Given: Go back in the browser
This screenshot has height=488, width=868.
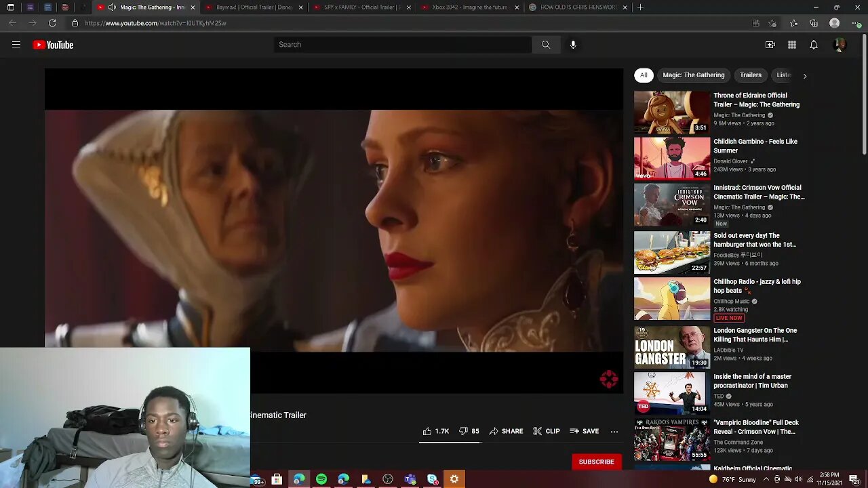Looking at the screenshot, I should click(12, 23).
